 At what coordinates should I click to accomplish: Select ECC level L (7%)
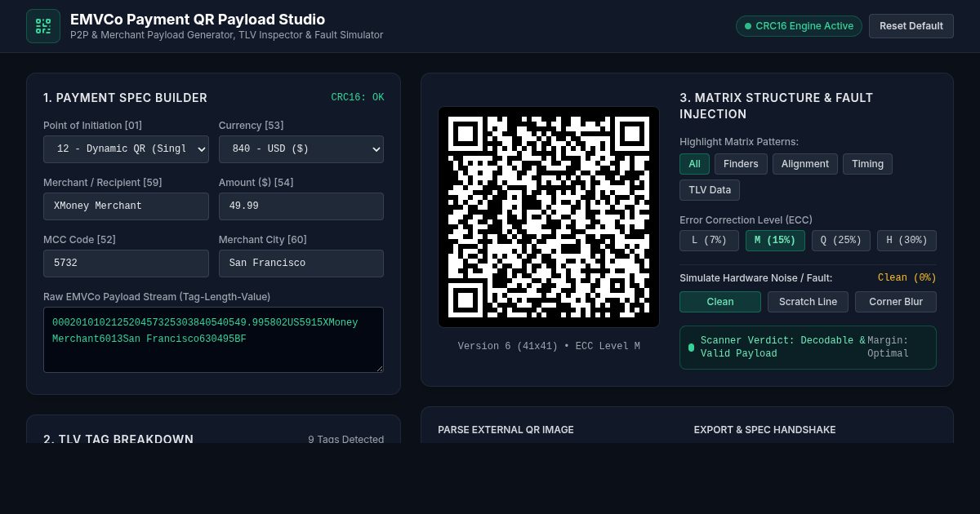(x=709, y=241)
